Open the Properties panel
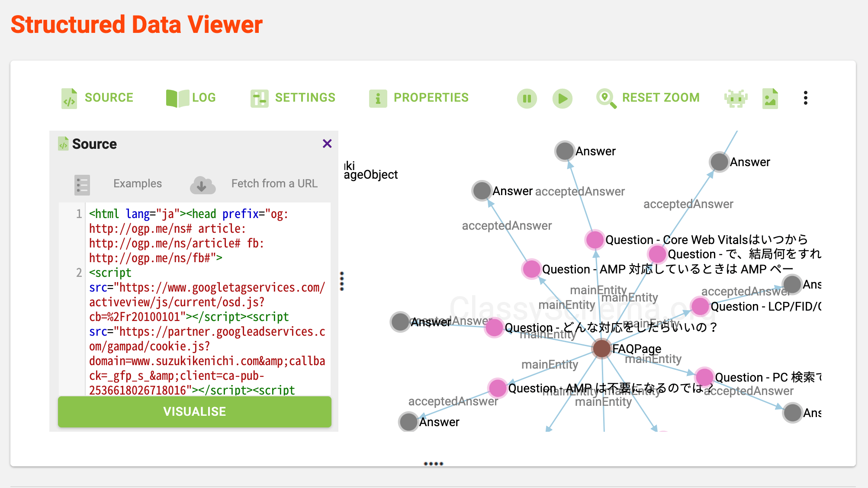 pos(418,98)
